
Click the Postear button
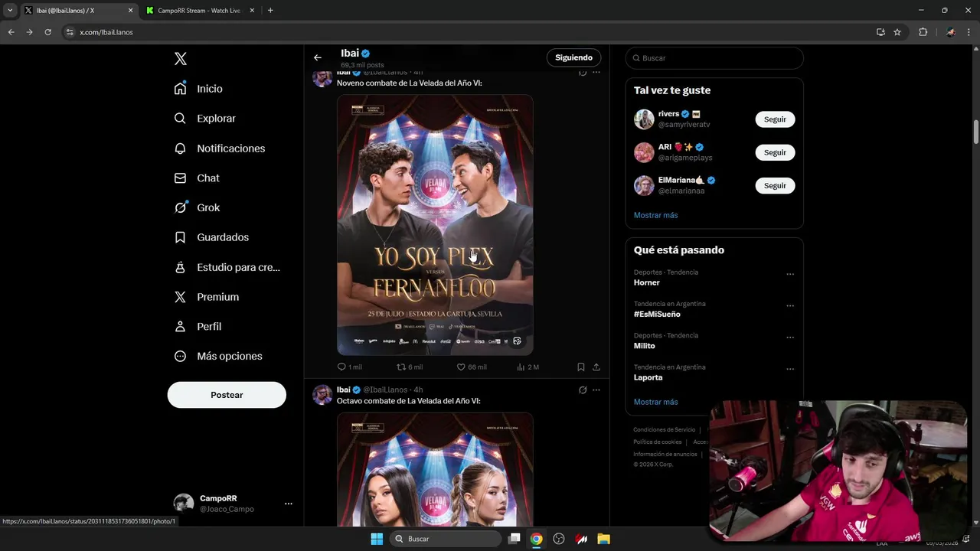tap(227, 395)
